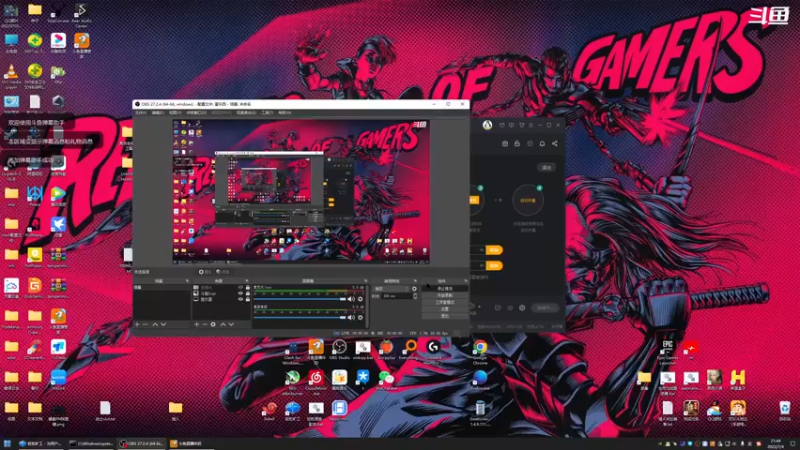Click 属性 properties button above Scenes panel

click(205, 272)
